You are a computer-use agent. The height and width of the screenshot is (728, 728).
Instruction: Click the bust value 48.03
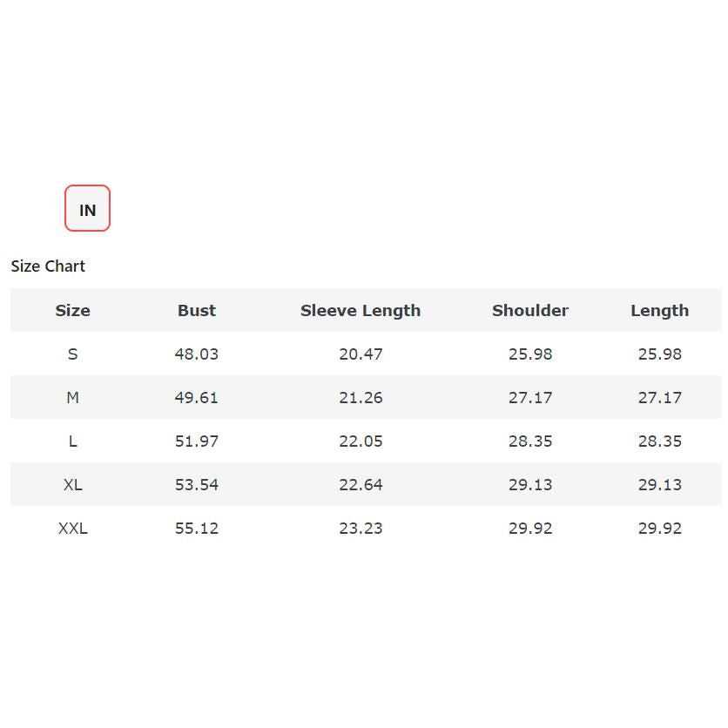pyautogui.click(x=197, y=354)
